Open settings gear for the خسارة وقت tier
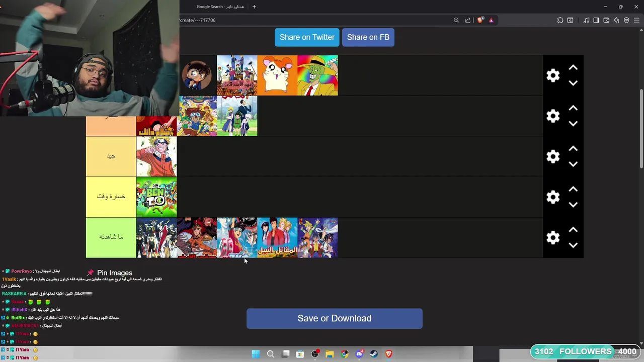The width and height of the screenshot is (644, 362). point(553,197)
